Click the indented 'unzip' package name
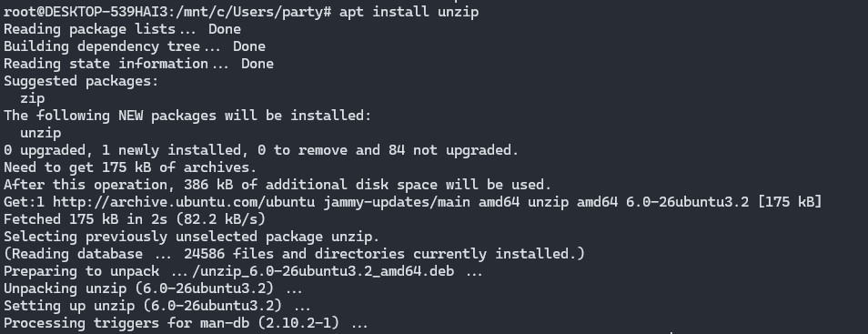Viewport: 868px width, 334px height. point(40,134)
